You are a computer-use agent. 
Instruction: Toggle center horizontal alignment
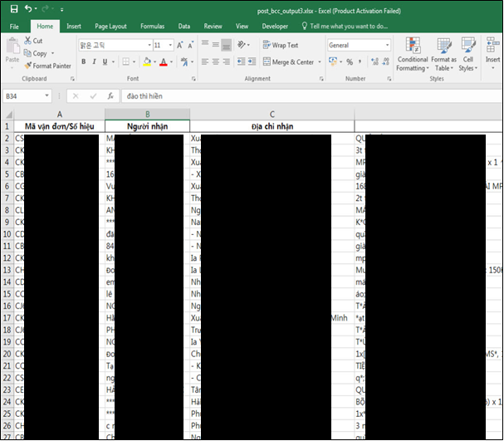(215, 61)
